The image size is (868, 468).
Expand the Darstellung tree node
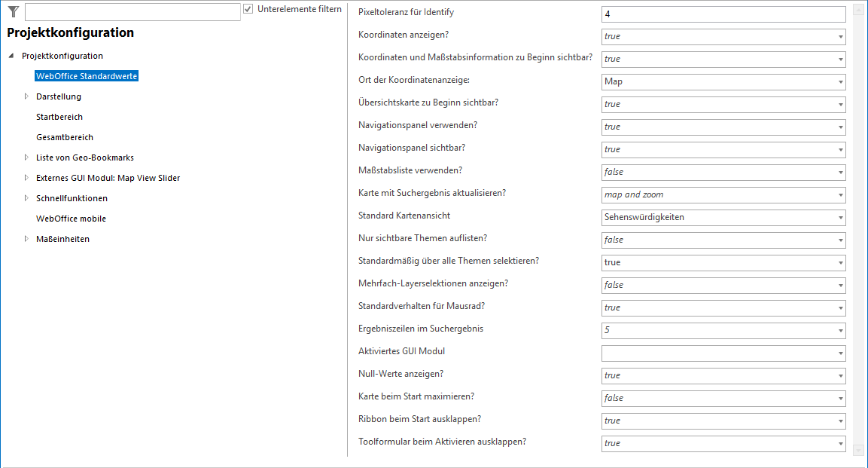pyautogui.click(x=26, y=96)
